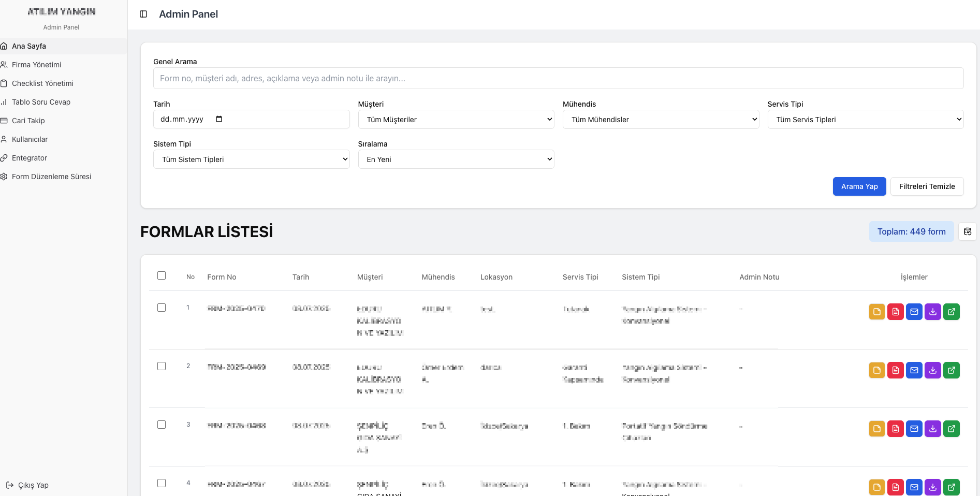Click the blue mail icon in row 3
The image size is (980, 496).
(914, 429)
